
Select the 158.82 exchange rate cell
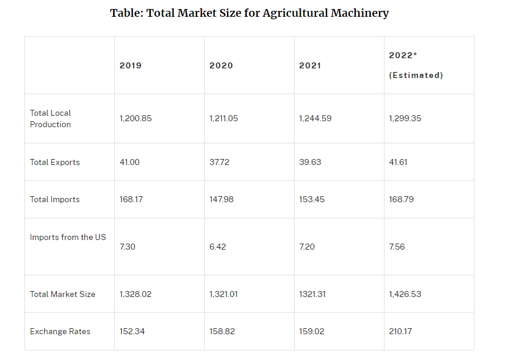(222, 331)
